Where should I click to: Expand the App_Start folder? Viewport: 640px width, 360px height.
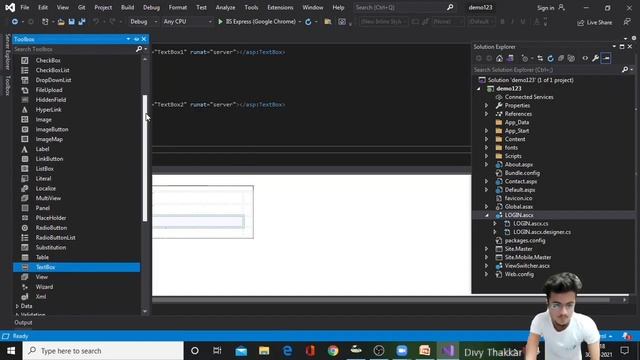tap(486, 131)
